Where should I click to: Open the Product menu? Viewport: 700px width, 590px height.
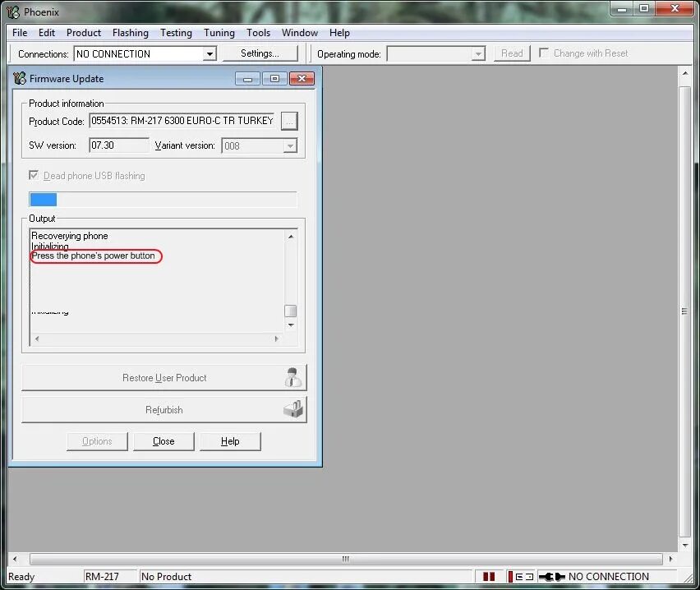tap(84, 33)
